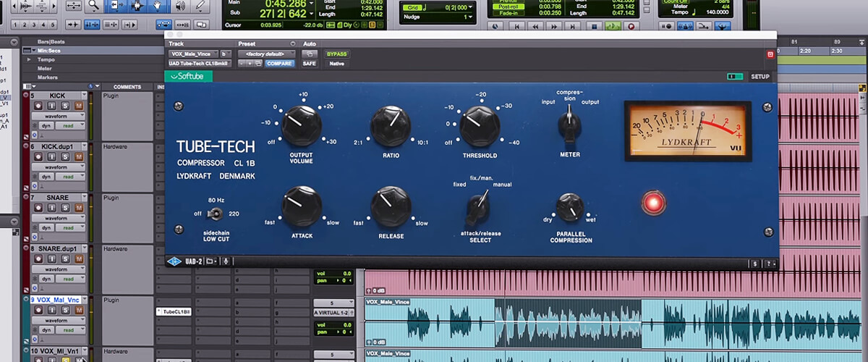Record-enable the KICK.dup1 track
The image size is (868, 362).
tap(38, 157)
